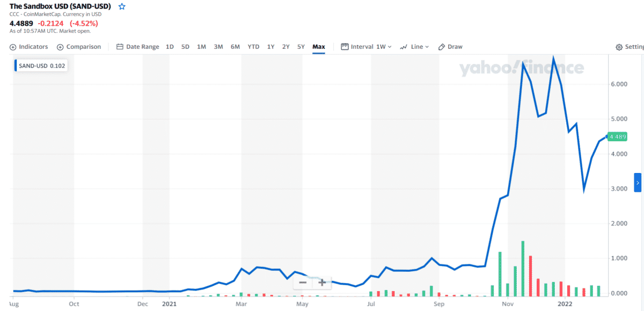
Task: Click the -0.2124 price change value
Action: click(50, 24)
